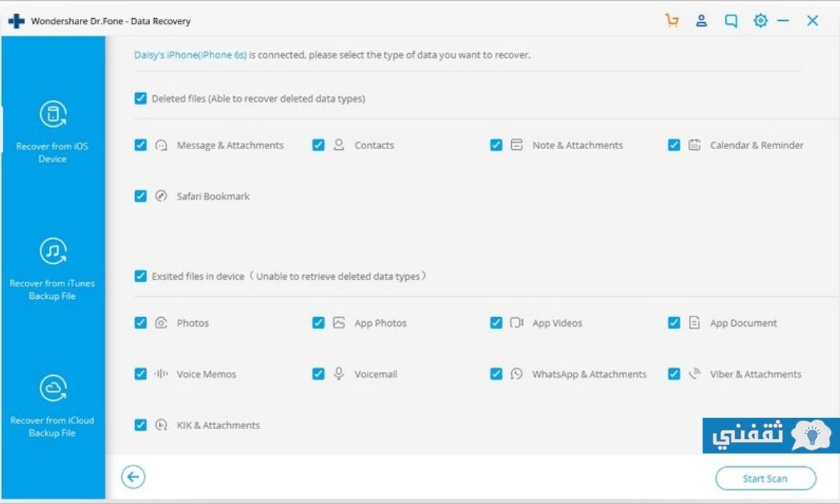Toggle the App Photos checkbox
The width and height of the screenshot is (840, 504).
point(318,323)
